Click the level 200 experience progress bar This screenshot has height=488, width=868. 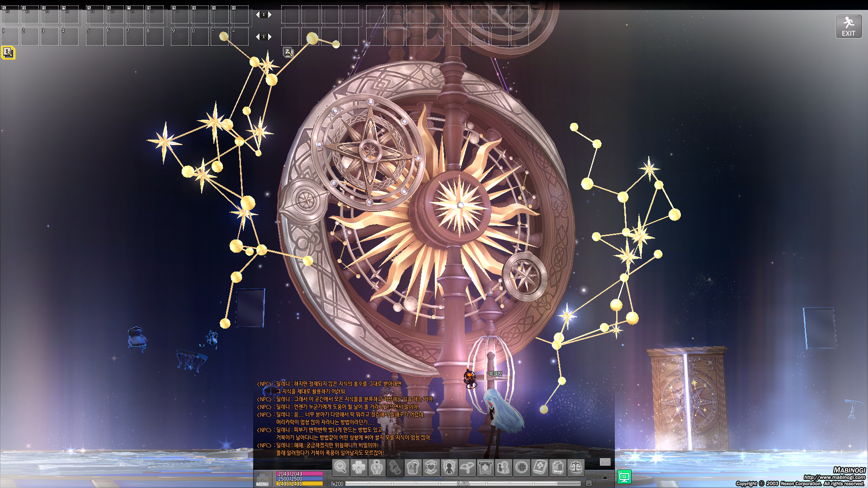click(x=462, y=483)
